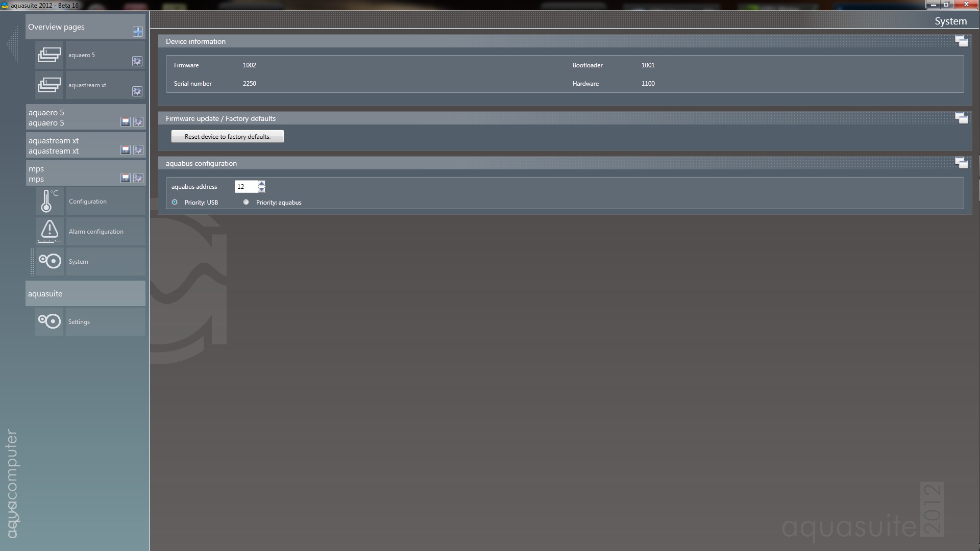Collapse the Device information panel
980x551 pixels.
[x=961, y=41]
